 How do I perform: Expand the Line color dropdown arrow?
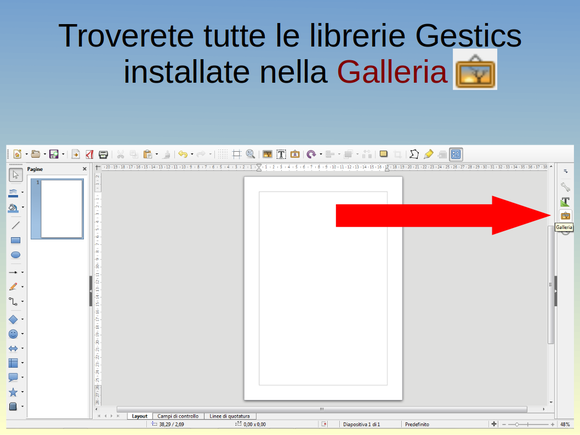[x=23, y=192]
